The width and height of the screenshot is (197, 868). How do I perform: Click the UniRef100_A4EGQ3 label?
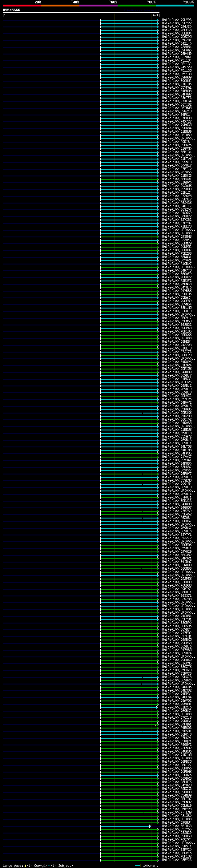pos(177,728)
